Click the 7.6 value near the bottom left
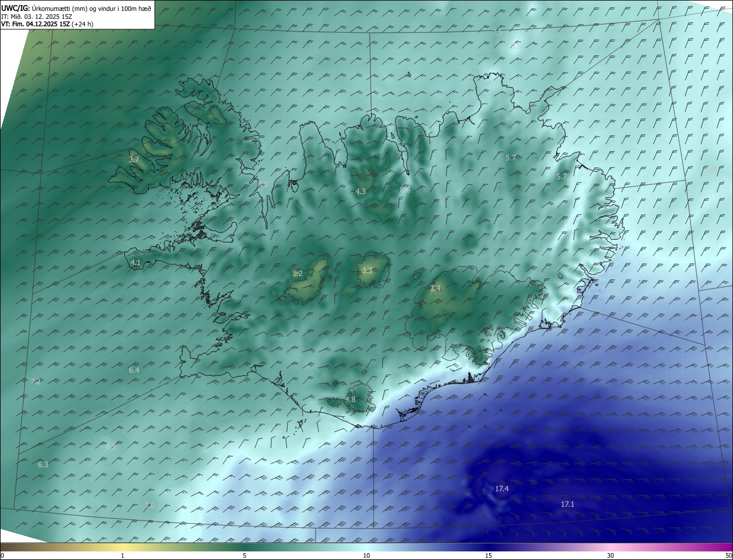The height and width of the screenshot is (560, 733). pos(149,505)
